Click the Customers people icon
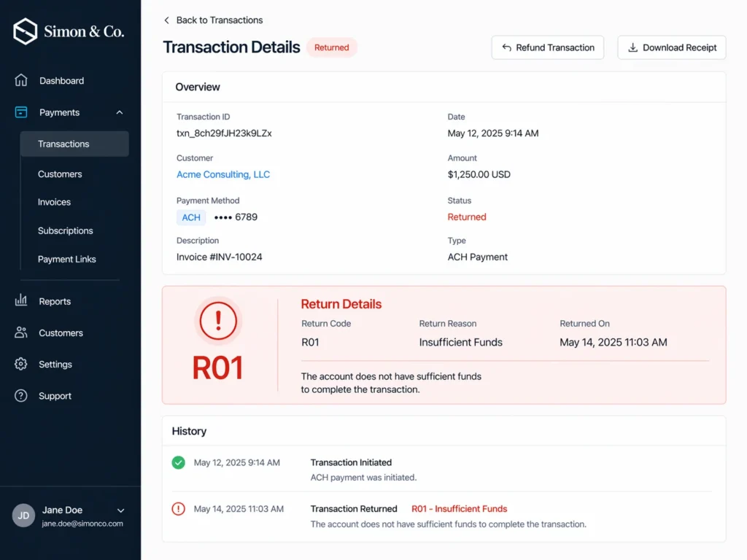This screenshot has width=747, height=560. click(21, 332)
